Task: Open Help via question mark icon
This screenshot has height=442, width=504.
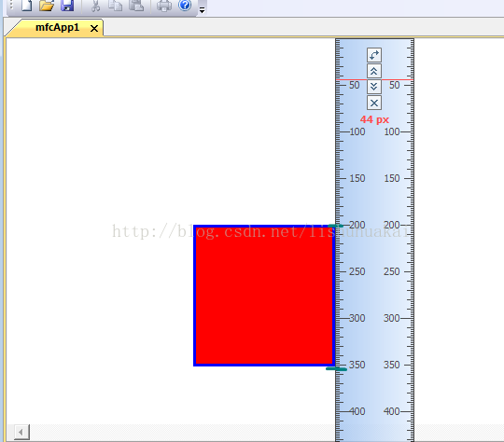Action: [x=185, y=5]
